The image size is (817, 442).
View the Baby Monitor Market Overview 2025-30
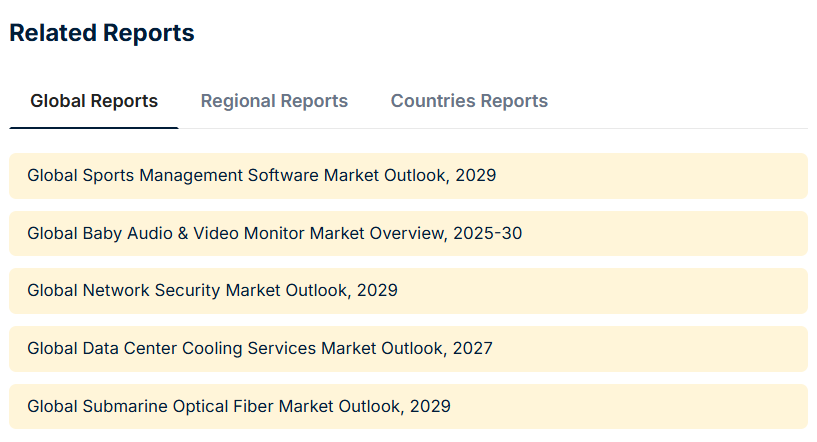[x=274, y=234]
